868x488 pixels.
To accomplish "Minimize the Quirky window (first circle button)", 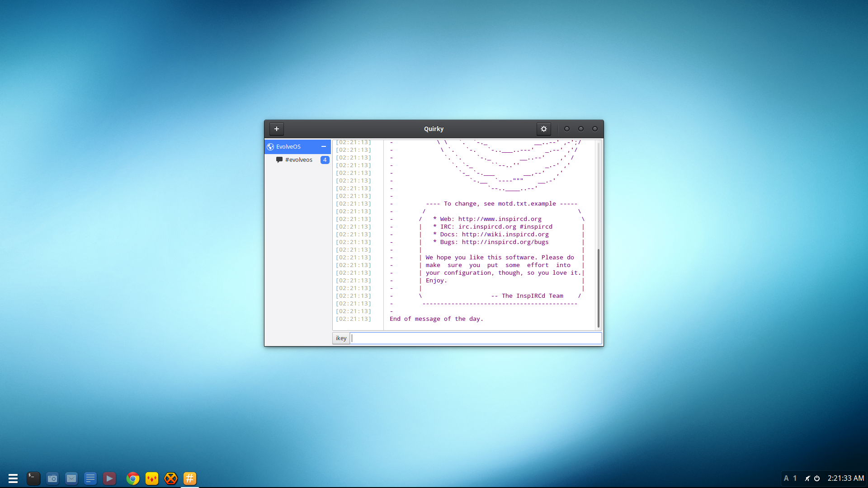I will [566, 129].
